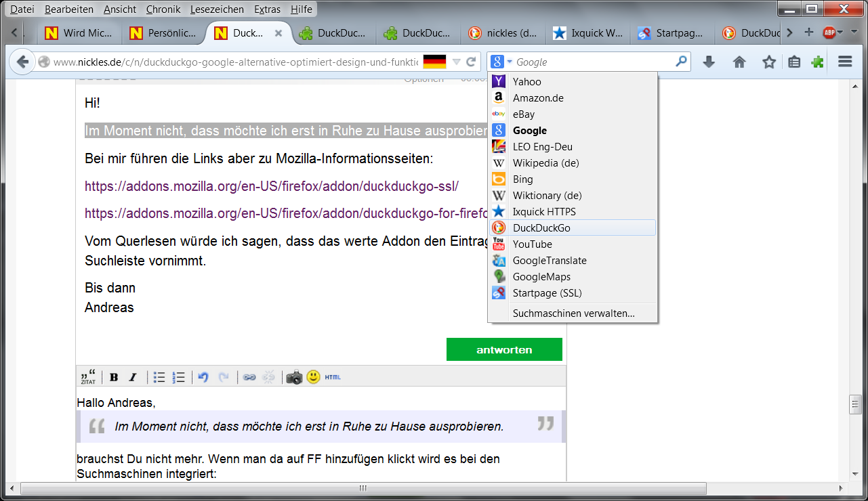Select GoogleMaps search engine
The height and width of the screenshot is (501, 868).
click(573, 276)
